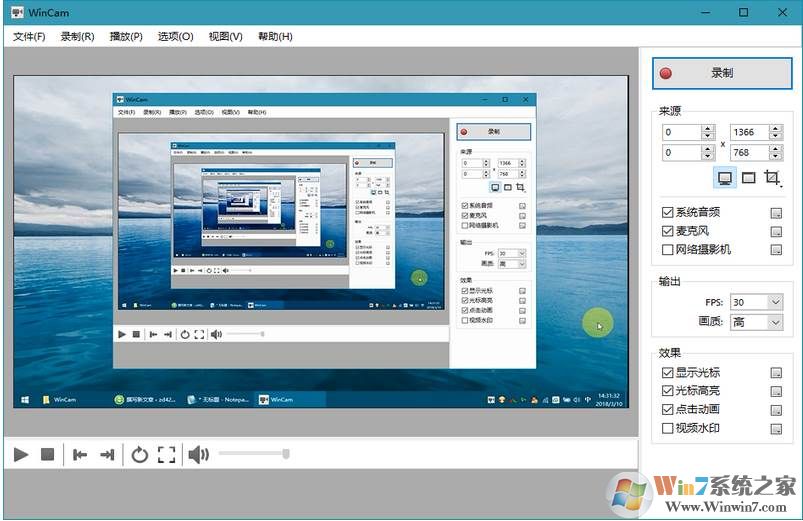This screenshot has height=521, width=803.
Task: Click the loop replay circular icon
Action: coord(140,455)
